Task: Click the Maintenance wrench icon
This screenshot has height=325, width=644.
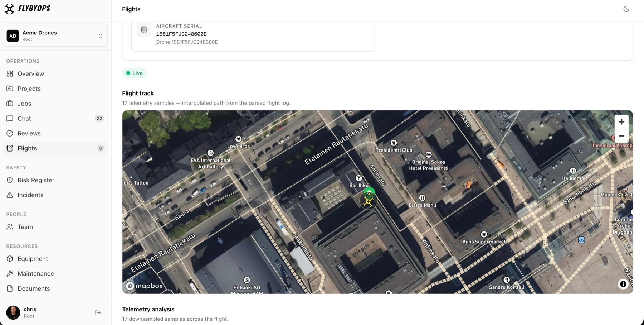Action: point(10,273)
